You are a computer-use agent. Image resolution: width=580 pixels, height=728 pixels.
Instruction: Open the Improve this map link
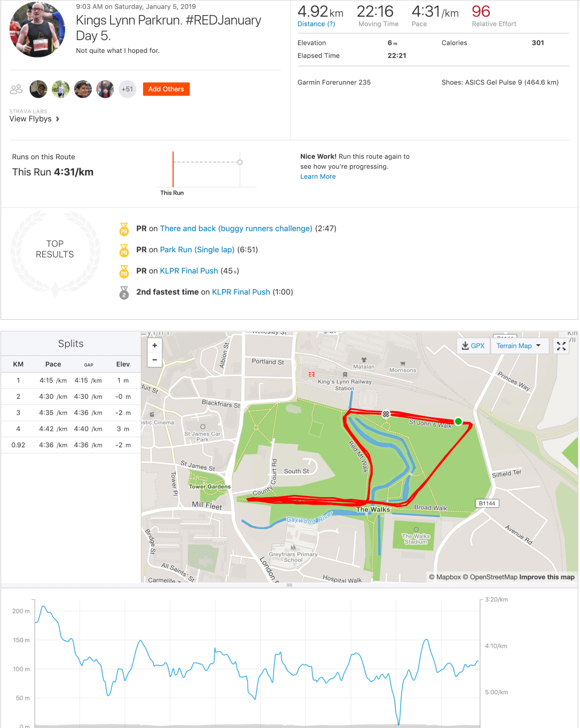(x=547, y=577)
